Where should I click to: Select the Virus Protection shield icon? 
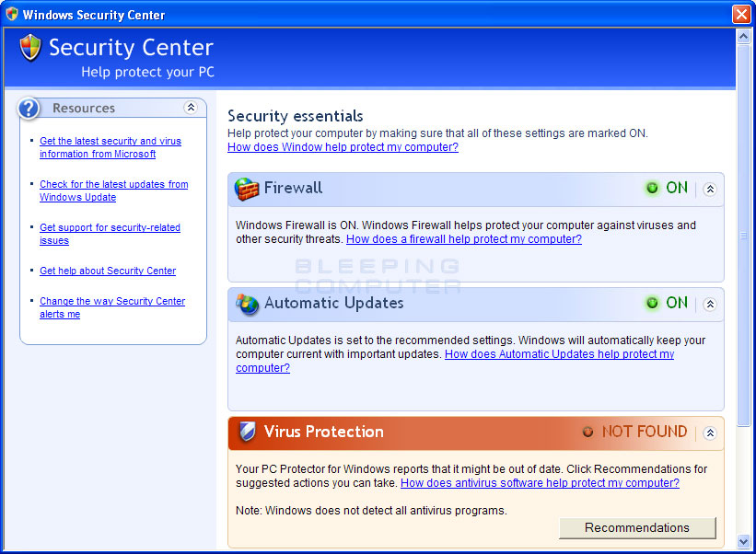pos(245,432)
